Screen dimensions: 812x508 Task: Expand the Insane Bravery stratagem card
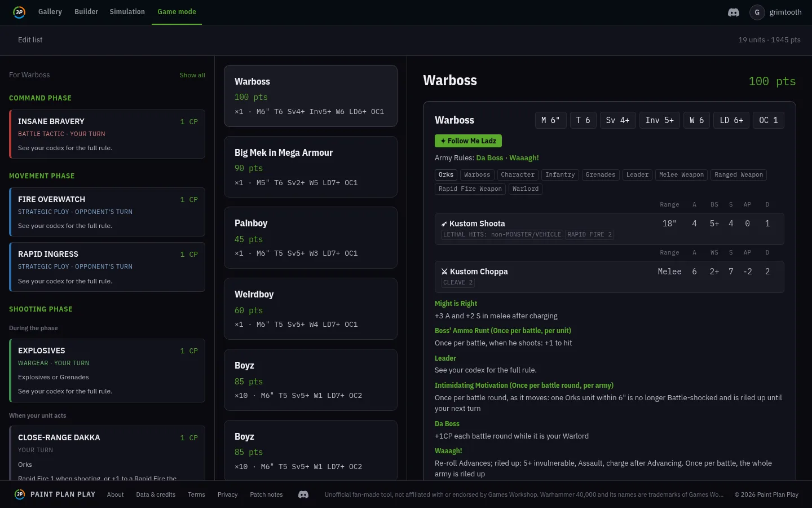point(107,134)
